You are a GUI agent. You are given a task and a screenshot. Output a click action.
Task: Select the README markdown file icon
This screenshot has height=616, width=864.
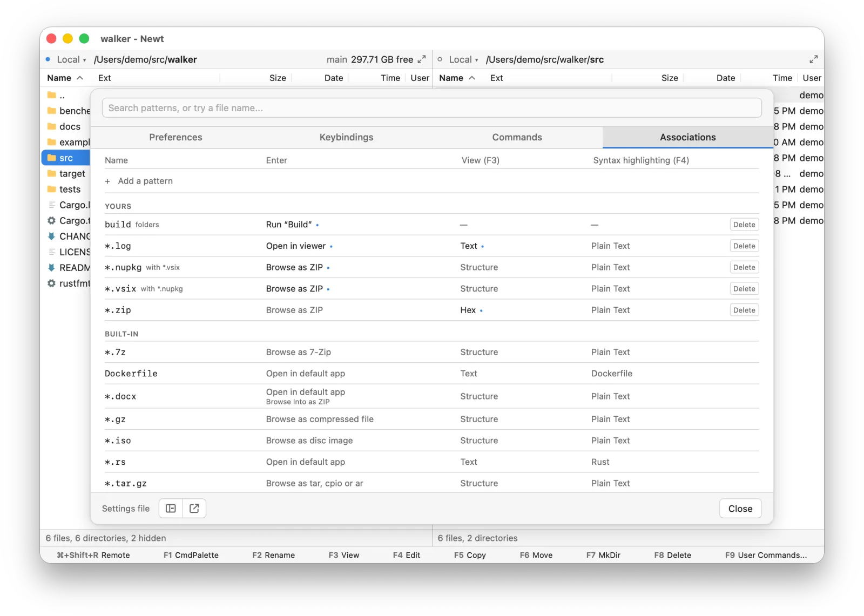click(x=52, y=267)
